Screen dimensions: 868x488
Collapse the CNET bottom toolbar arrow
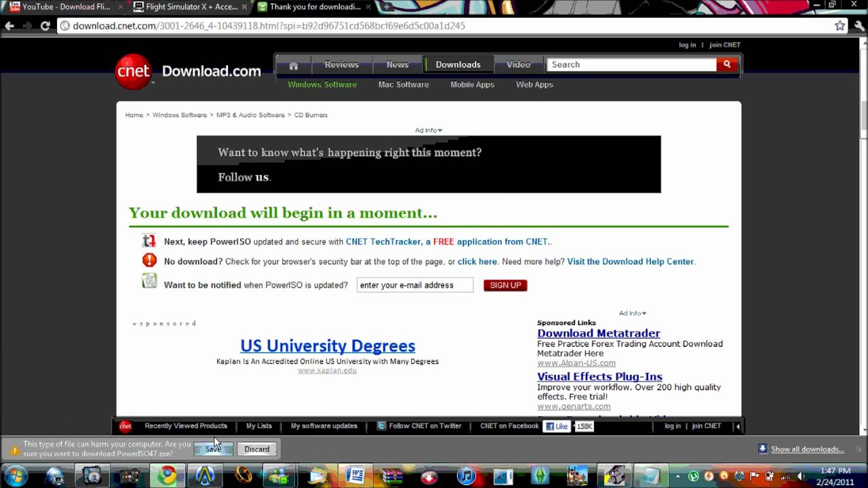tap(737, 426)
